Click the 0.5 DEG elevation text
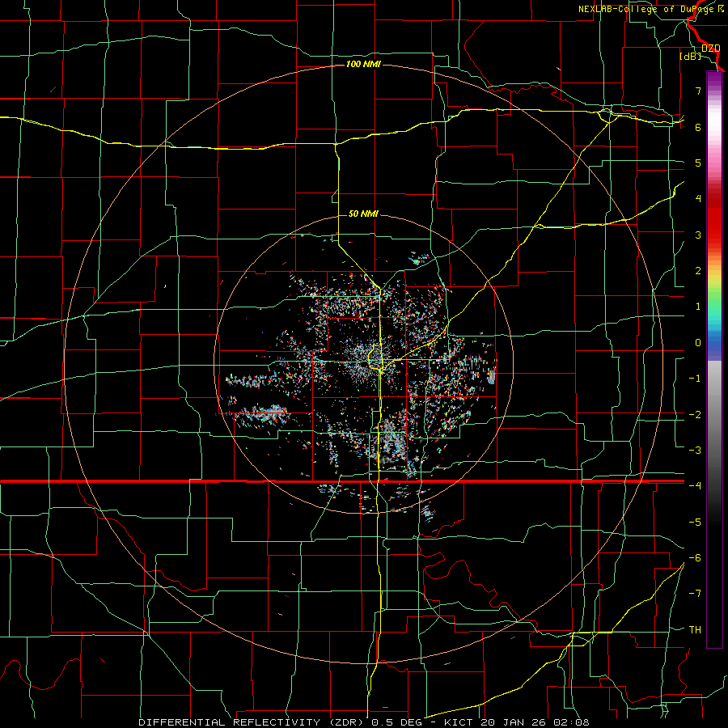This screenshot has height=728, width=728. coord(397,722)
